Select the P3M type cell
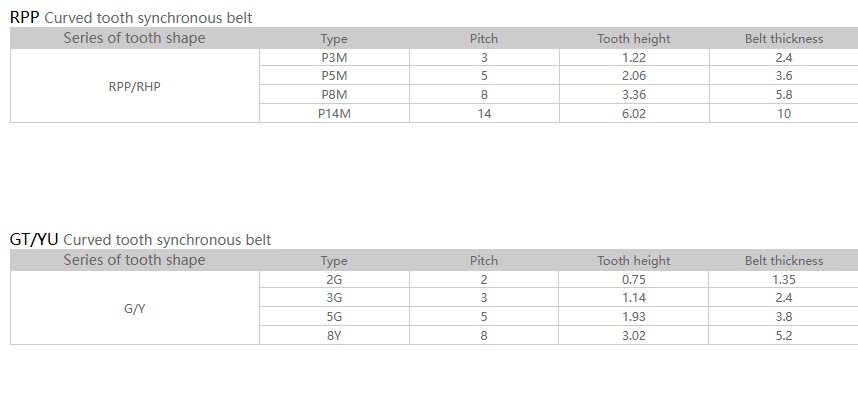The width and height of the screenshot is (858, 412). click(334, 58)
